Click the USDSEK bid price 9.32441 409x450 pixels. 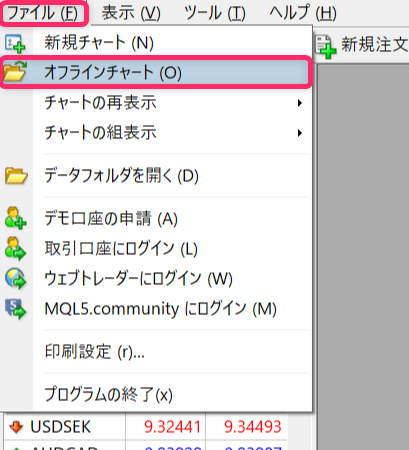[172, 427]
